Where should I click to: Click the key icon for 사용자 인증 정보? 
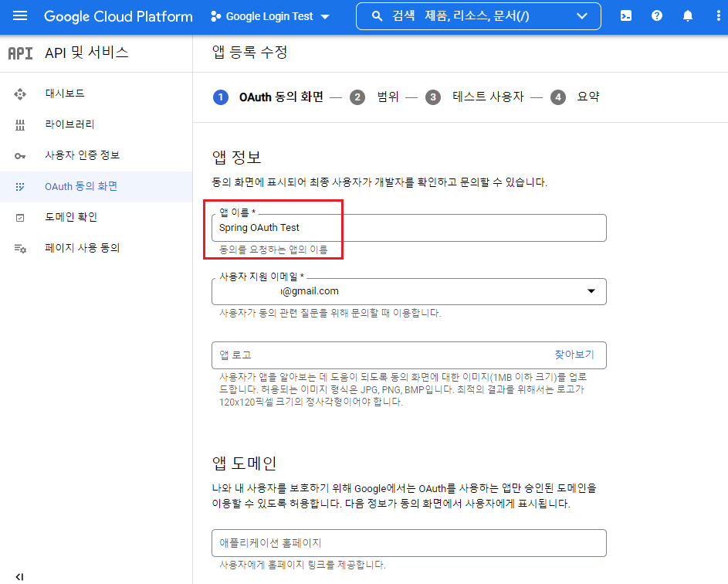(x=20, y=155)
